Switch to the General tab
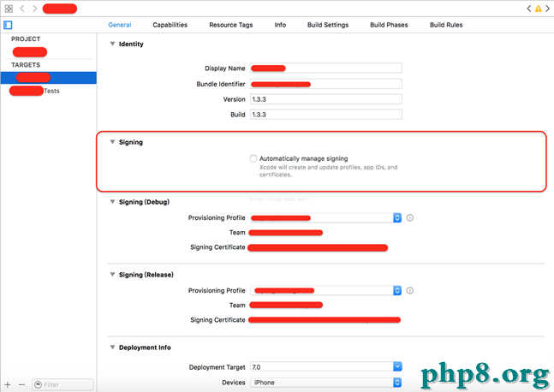The width and height of the screenshot is (554, 392). coord(120,25)
